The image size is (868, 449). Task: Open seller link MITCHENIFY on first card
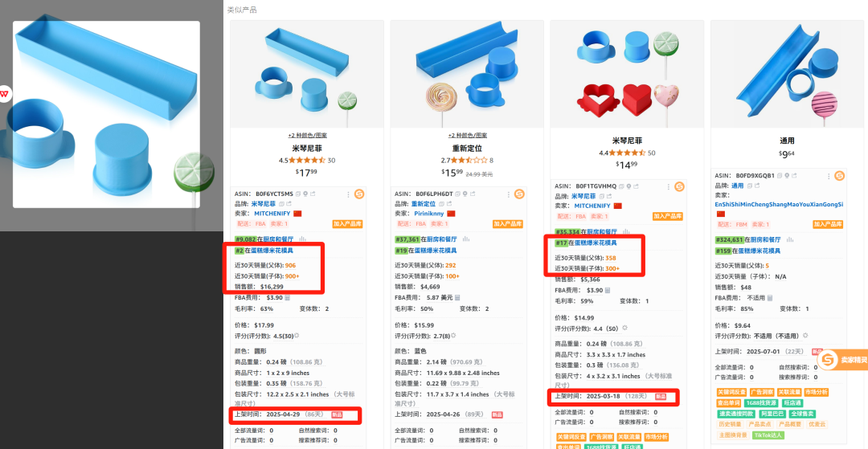pos(272,213)
